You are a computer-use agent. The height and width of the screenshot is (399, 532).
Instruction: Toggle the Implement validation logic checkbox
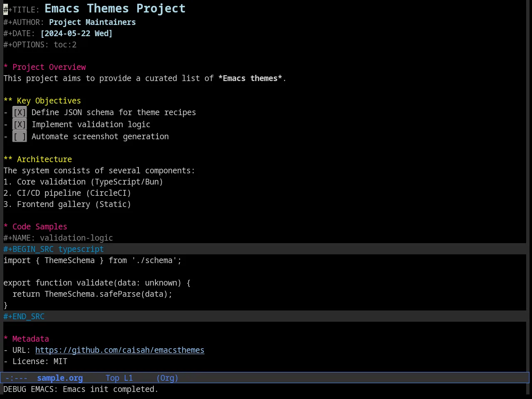20,124
